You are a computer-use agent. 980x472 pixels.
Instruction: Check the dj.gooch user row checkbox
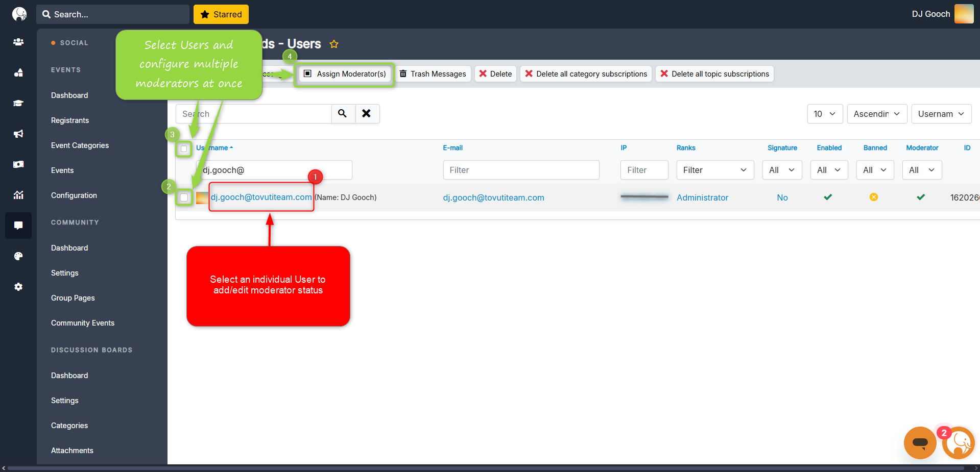pos(184,197)
